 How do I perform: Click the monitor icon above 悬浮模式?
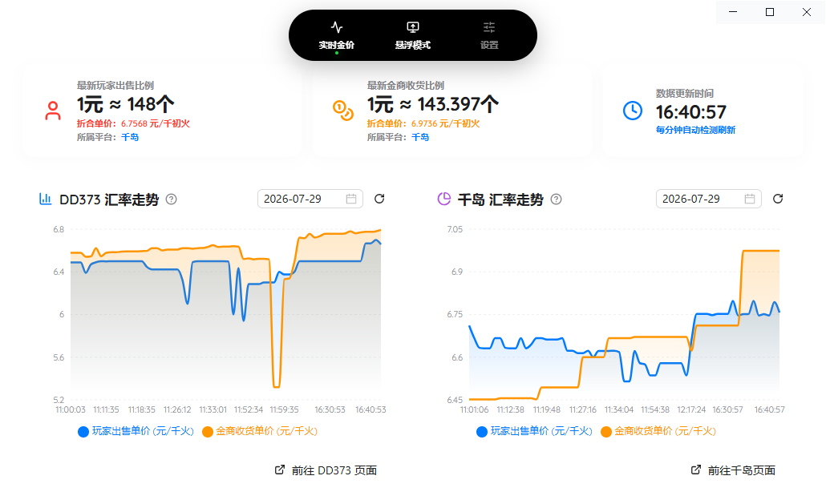click(x=413, y=26)
